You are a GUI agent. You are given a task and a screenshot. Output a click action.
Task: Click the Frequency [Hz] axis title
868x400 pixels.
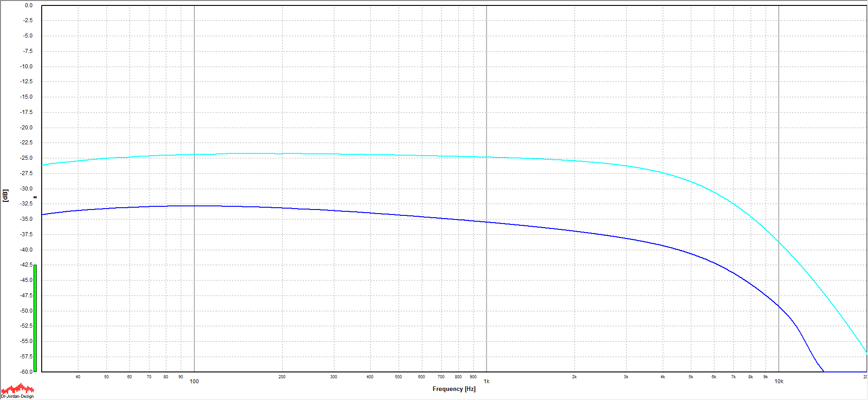tap(453, 389)
